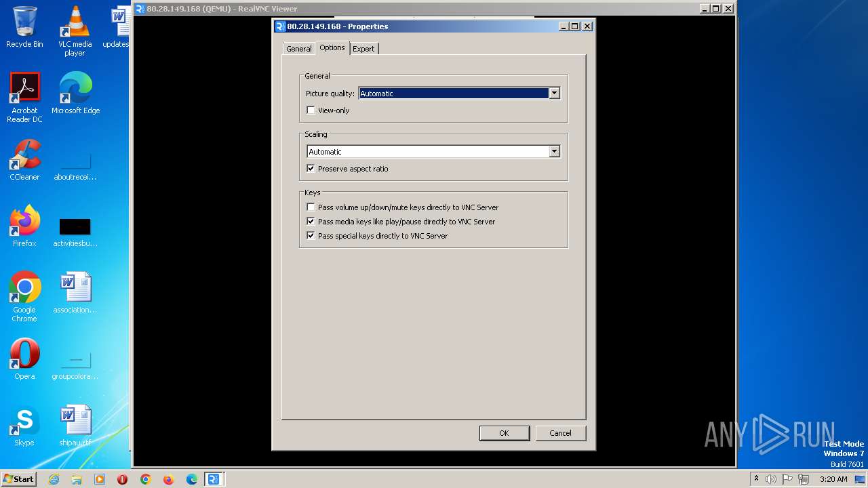Open the Picture quality dropdown
Viewport: 868px width, 488px height.
point(459,94)
